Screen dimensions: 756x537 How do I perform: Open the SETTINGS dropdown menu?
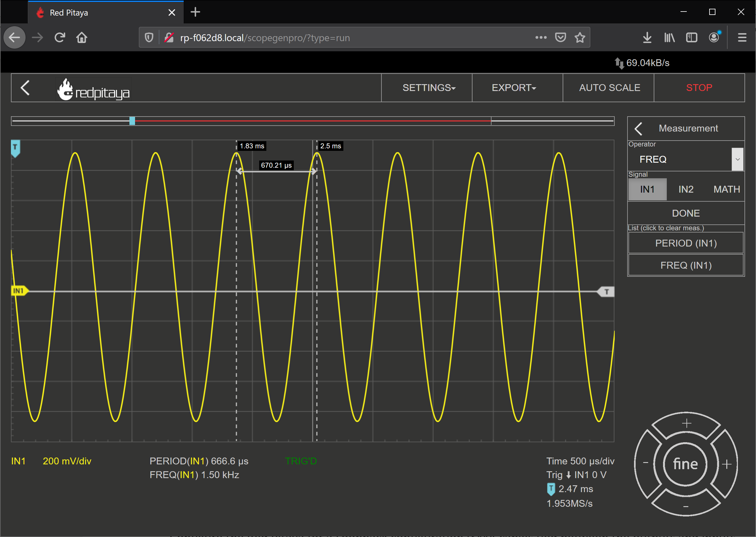coord(429,88)
